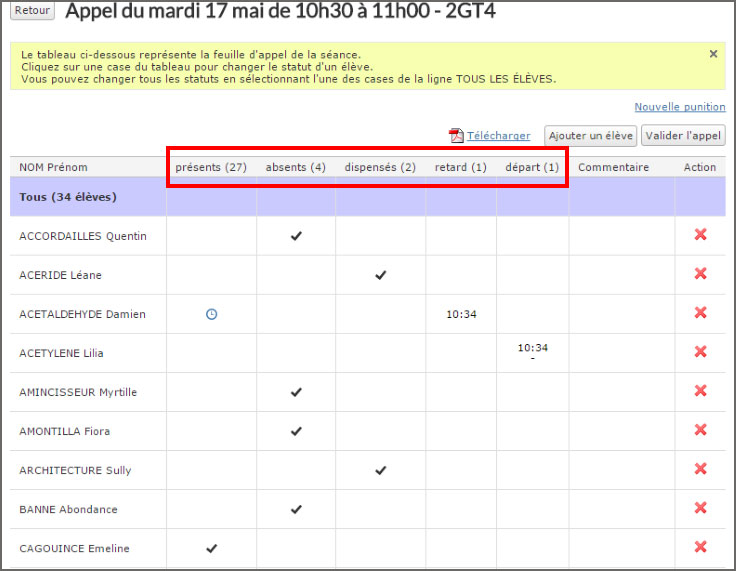The width and height of the screenshot is (736, 571).
Task: Remove ACETALDEHYDE Damien using red cross
Action: click(x=700, y=313)
